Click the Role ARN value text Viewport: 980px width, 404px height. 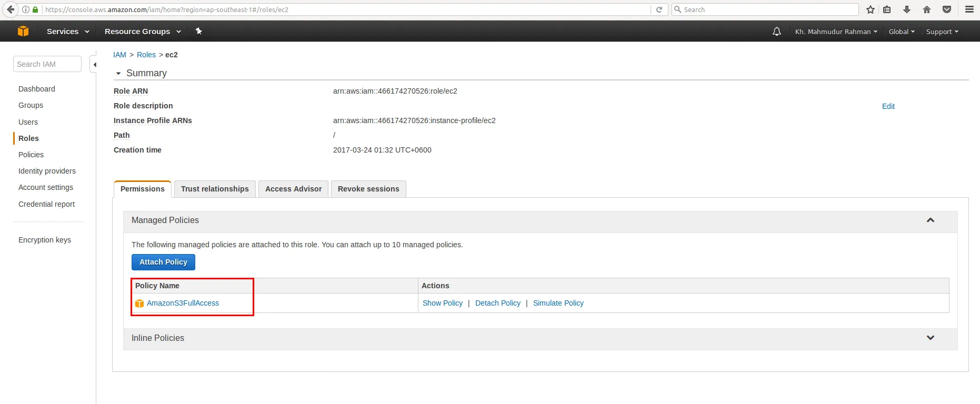click(395, 91)
